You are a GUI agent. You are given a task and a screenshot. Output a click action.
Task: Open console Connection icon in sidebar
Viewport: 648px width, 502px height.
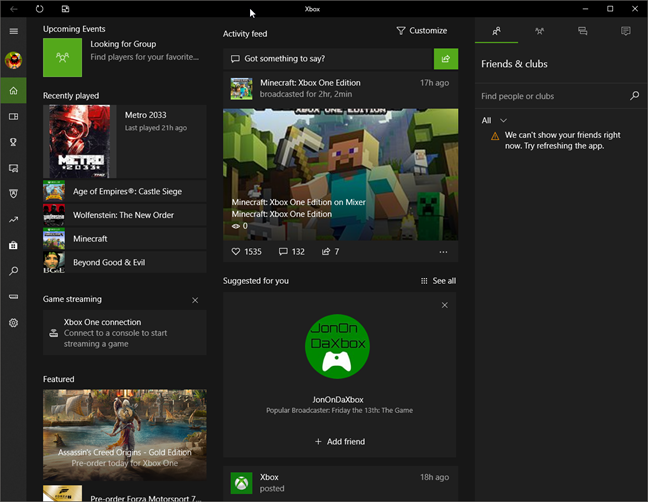14,297
